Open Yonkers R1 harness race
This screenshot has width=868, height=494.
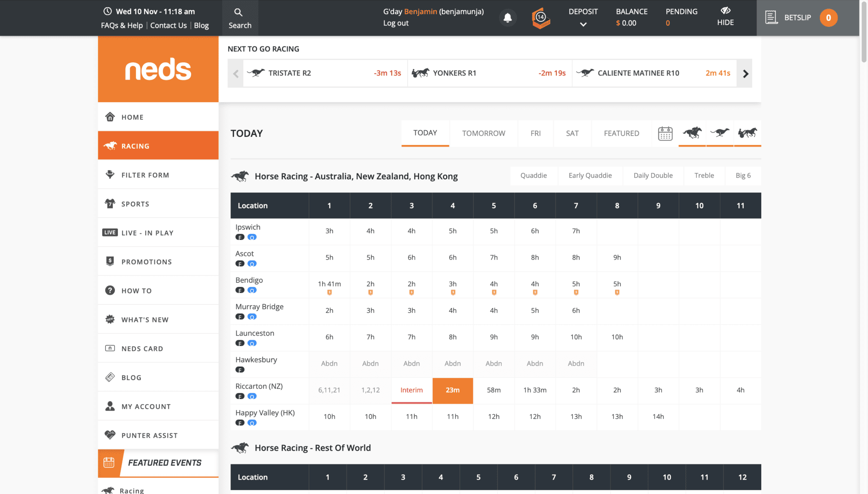490,73
